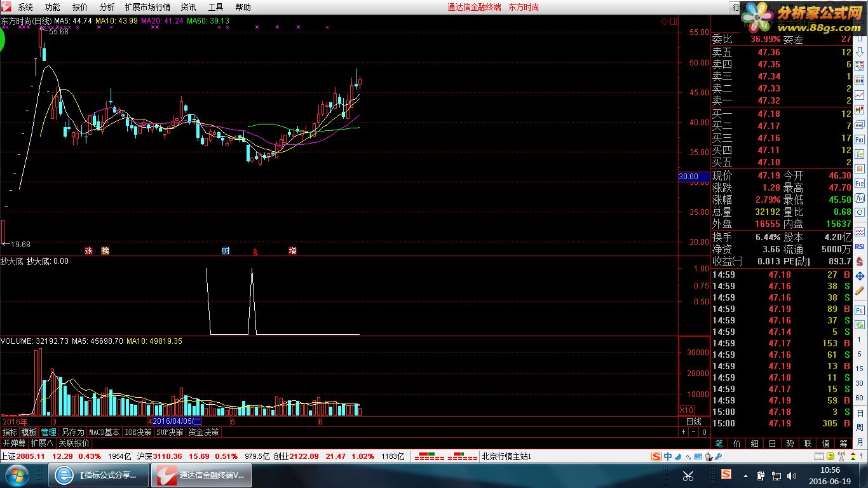Open the 模板 tab below the chart
This screenshot has width=868, height=488.
click(x=29, y=432)
